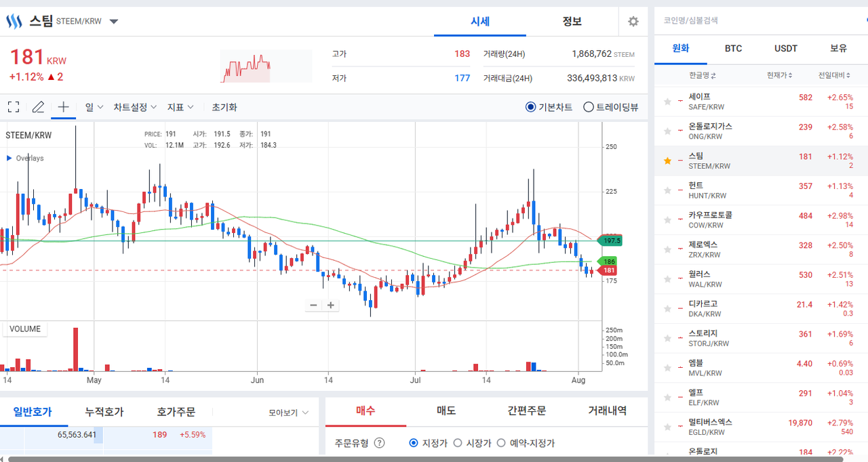Image resolution: width=868 pixels, height=462 pixels.
Task: Open chart settings gear icon
Action: coord(633,22)
